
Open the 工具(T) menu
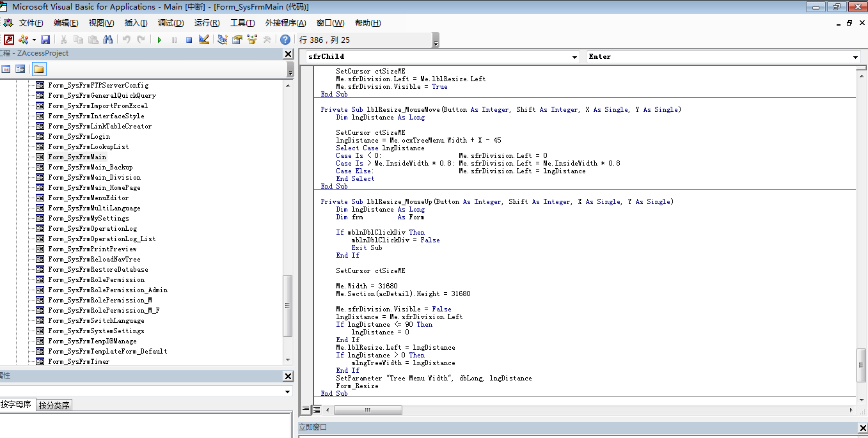pos(242,23)
